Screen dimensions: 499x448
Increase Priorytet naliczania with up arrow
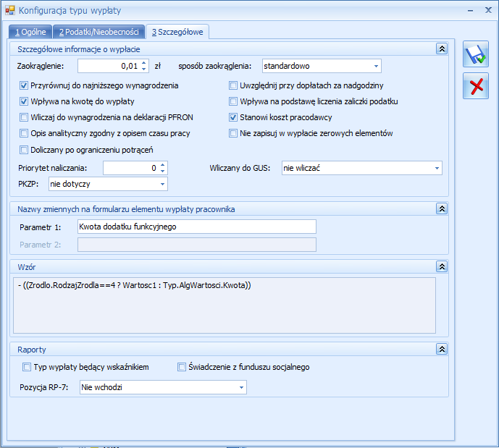163,165
